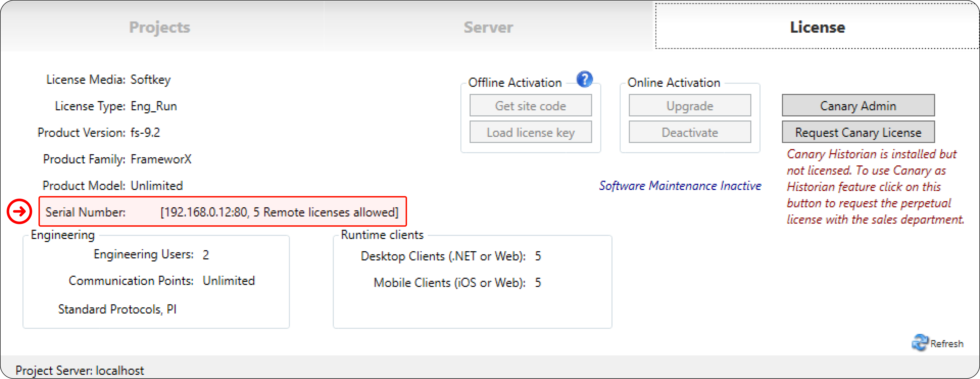Click the Product Family value FrameworX
The width and height of the screenshot is (980, 379).
tap(161, 159)
